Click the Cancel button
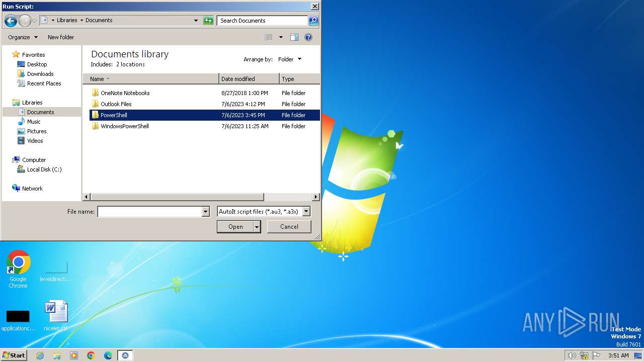 (289, 227)
